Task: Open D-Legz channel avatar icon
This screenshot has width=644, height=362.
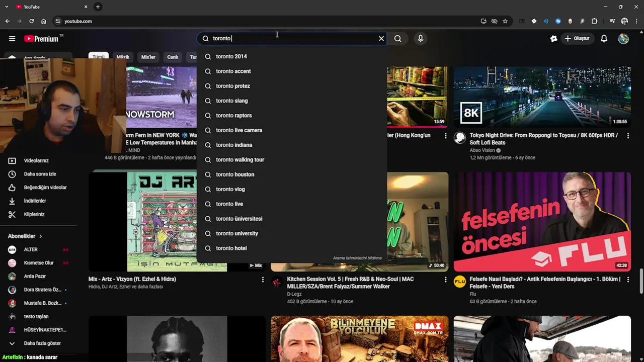Action: 277,282
